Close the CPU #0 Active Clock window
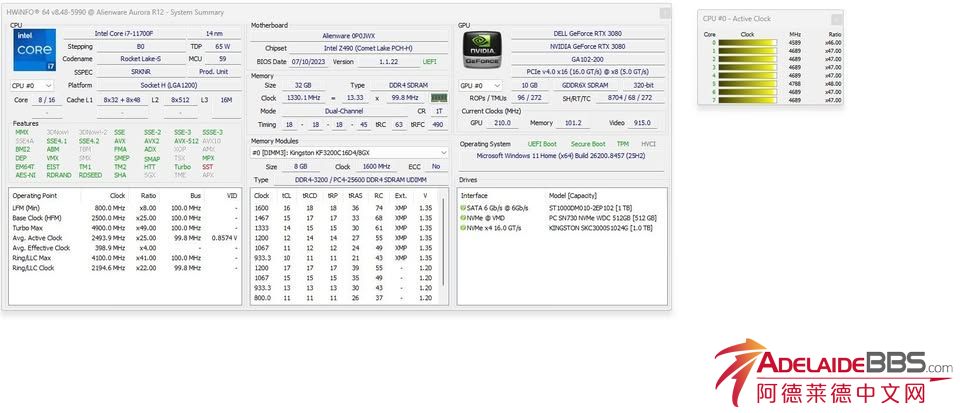960x413 pixels. coord(836,19)
